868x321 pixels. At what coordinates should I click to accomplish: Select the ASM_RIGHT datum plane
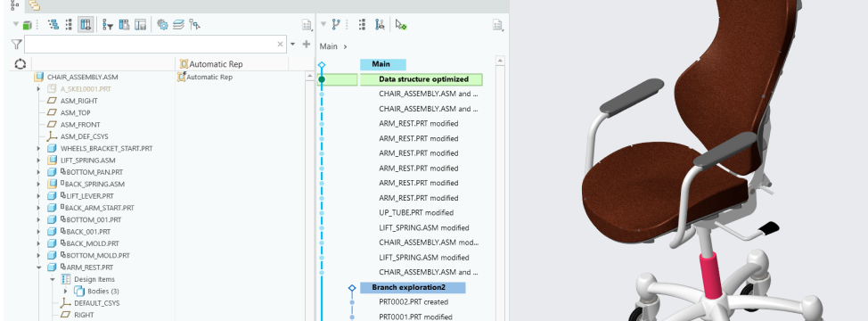click(x=78, y=101)
